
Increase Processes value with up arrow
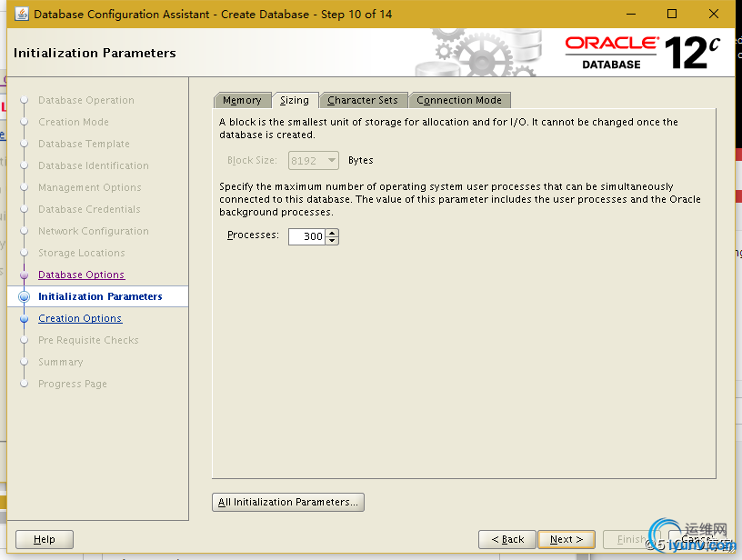point(332,232)
